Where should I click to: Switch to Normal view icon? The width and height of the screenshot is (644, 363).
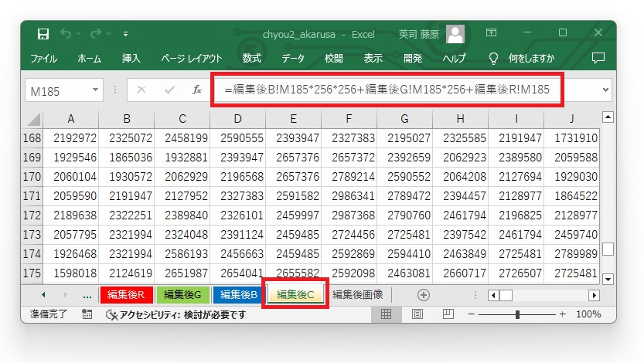click(386, 314)
